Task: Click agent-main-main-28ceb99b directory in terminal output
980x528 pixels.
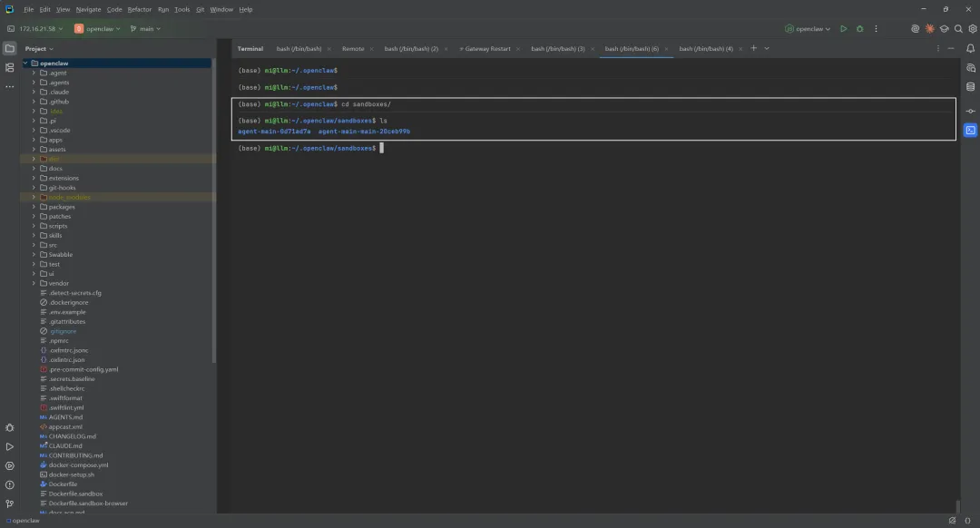Action: click(x=364, y=132)
